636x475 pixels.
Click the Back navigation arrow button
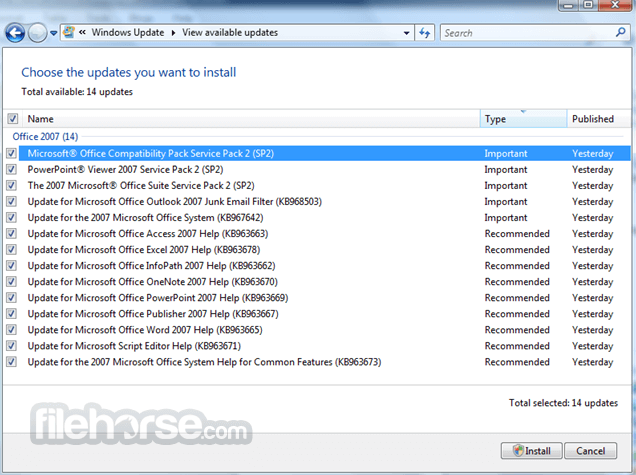pyautogui.click(x=15, y=33)
